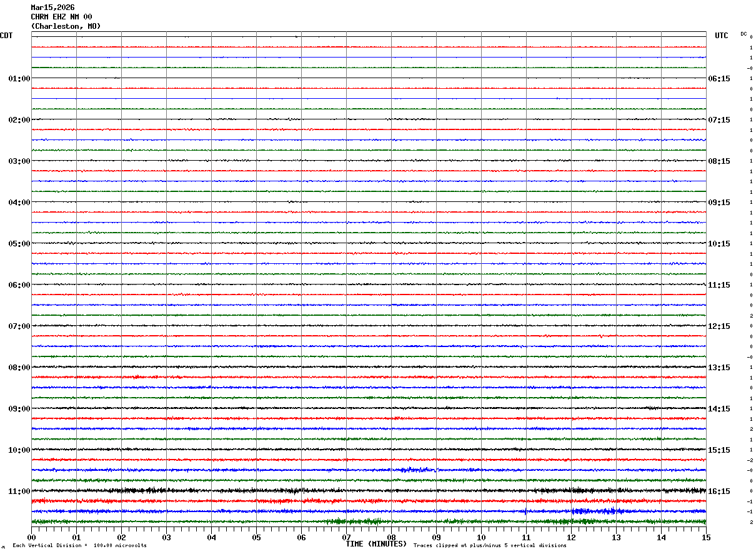The image size is (756, 554).
Task: Select the 03:00 CDT row label
Action: pyautogui.click(x=19, y=161)
